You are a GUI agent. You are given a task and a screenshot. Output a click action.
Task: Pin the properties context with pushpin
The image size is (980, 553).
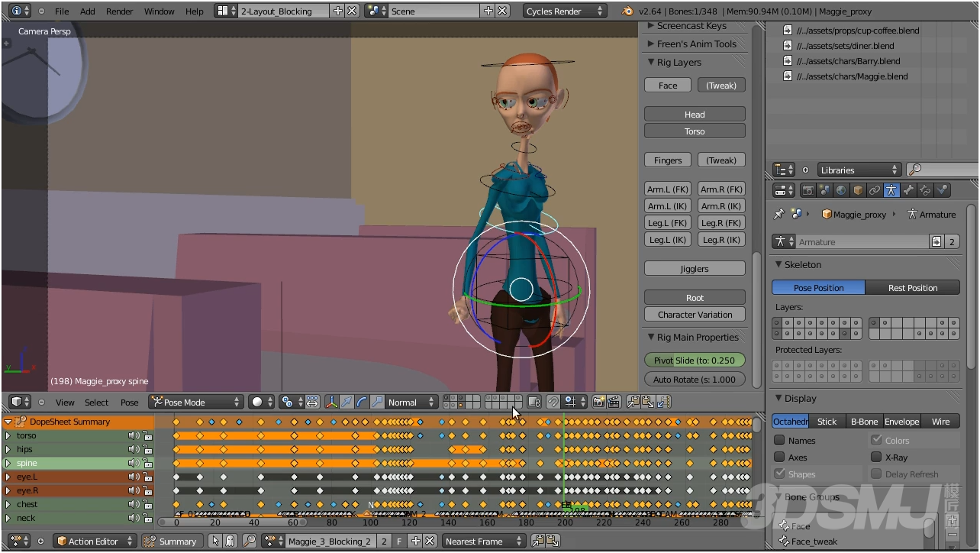click(x=779, y=215)
